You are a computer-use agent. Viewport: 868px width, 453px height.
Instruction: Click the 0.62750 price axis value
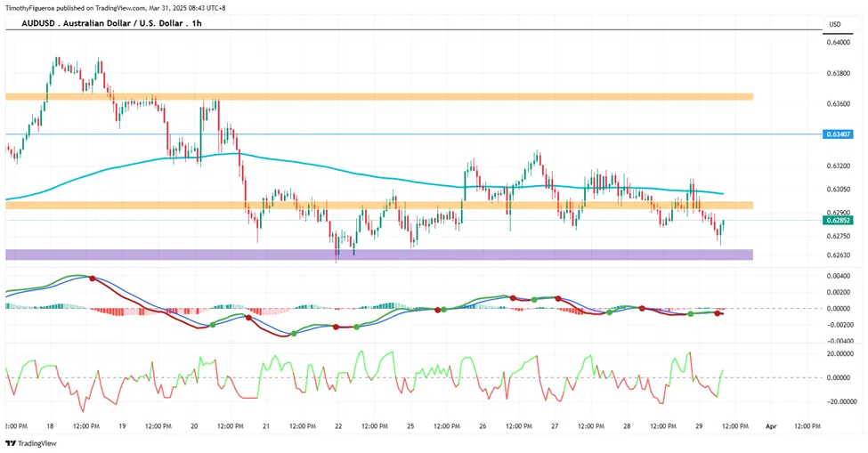[838, 236]
